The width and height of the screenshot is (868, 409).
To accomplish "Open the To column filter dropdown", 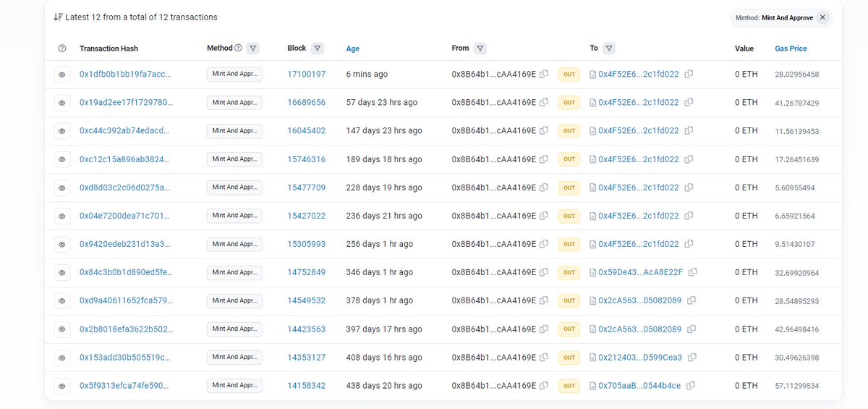I will click(609, 49).
